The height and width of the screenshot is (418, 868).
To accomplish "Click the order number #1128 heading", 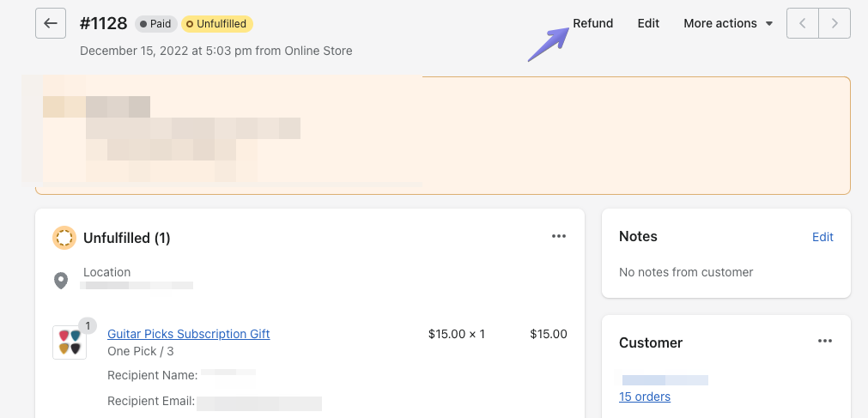I will (x=103, y=23).
